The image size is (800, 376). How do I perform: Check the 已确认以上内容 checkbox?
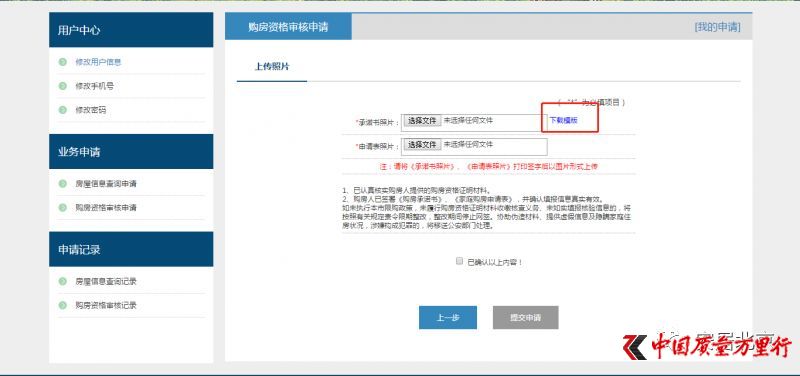459,261
